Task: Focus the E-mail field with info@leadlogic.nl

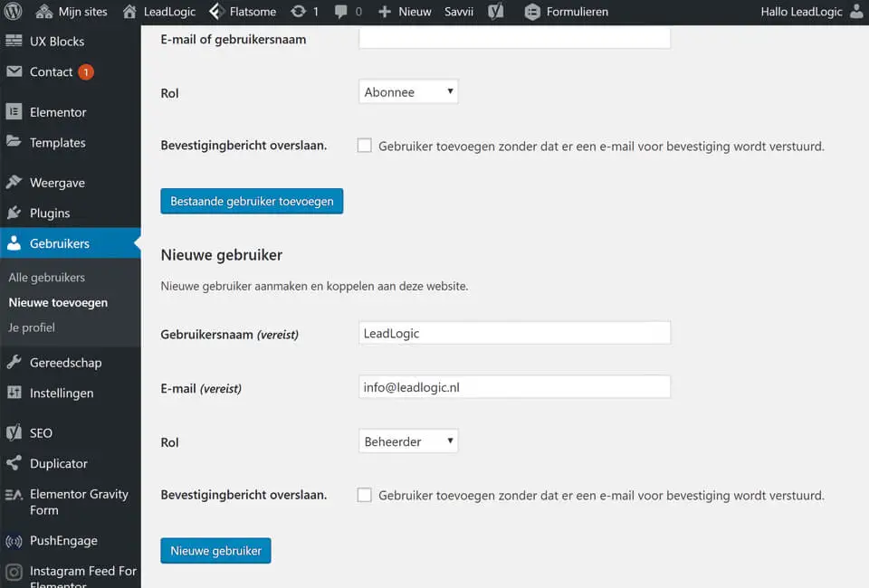Action: tap(514, 387)
